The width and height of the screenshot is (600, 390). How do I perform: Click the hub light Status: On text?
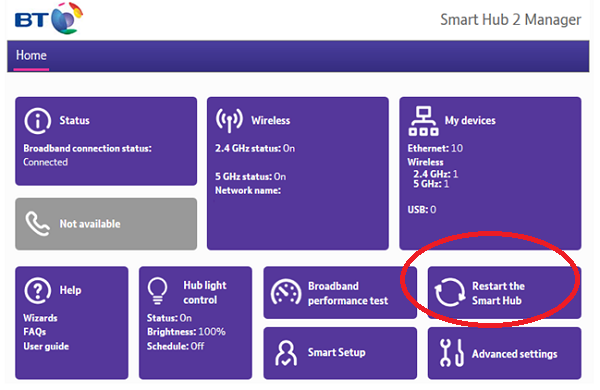coord(169,318)
